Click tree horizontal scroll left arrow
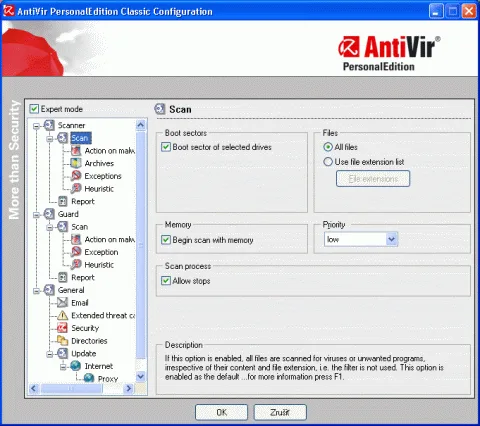The height and width of the screenshot is (426, 480). point(33,388)
